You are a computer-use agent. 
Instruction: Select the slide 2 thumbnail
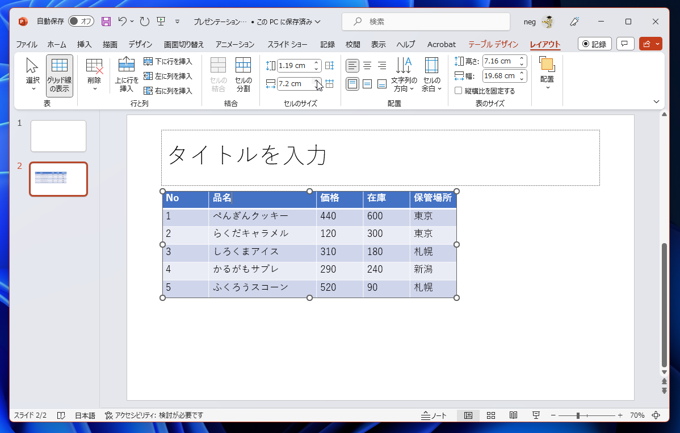[x=59, y=179]
